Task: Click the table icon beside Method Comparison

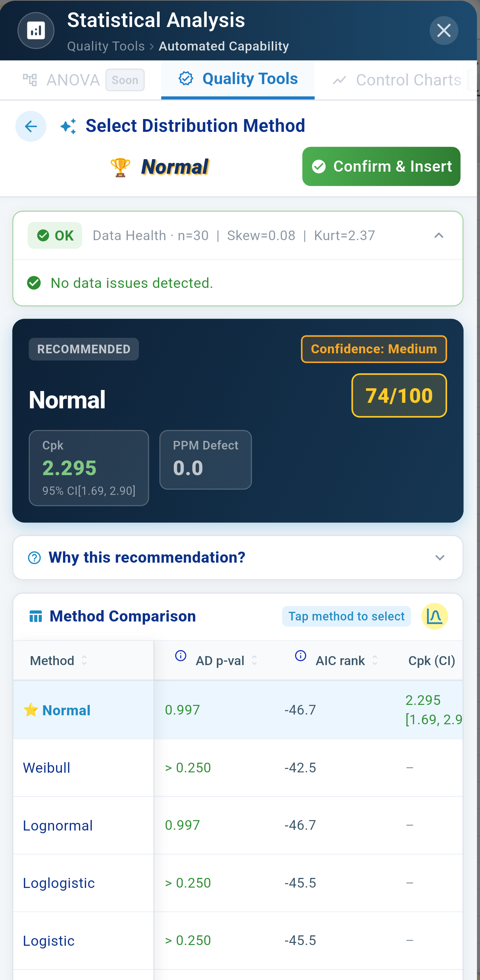Action: pyautogui.click(x=36, y=616)
